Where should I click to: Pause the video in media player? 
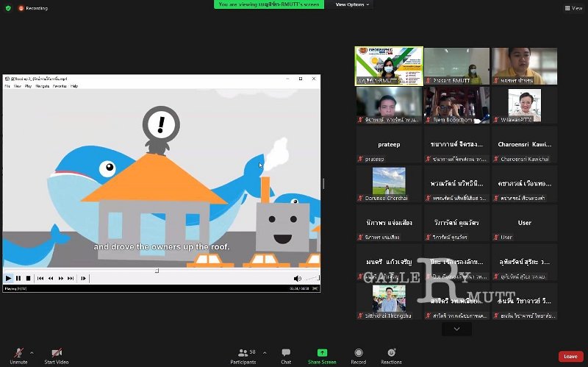(18, 278)
